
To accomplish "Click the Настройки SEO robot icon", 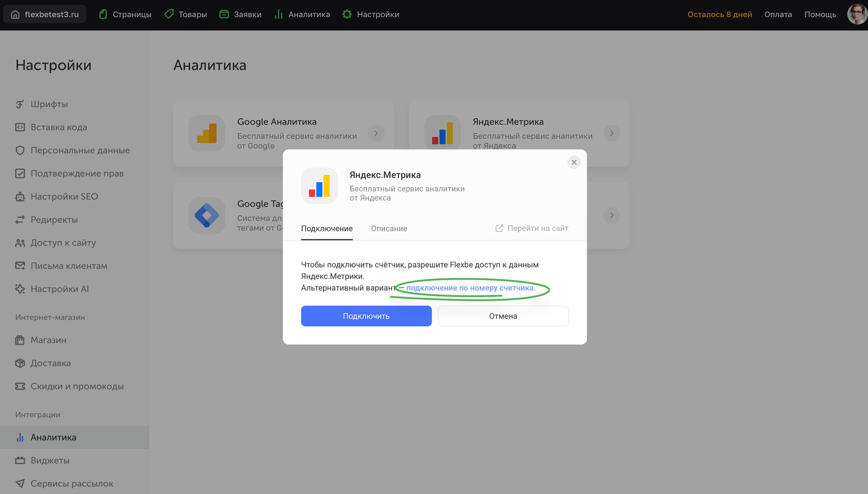I will (20, 197).
